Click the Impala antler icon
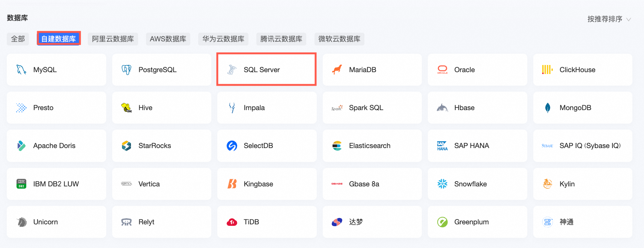Screen dimensions: 644x248 (232, 108)
